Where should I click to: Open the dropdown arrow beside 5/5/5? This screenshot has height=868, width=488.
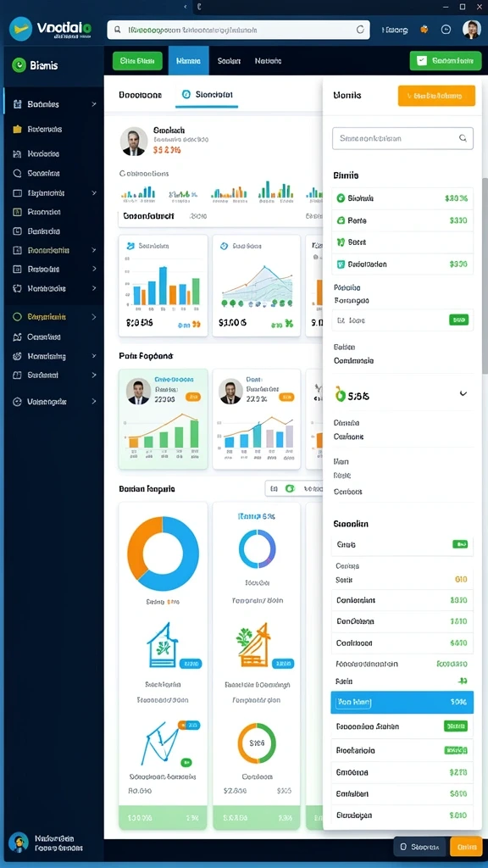(x=463, y=393)
